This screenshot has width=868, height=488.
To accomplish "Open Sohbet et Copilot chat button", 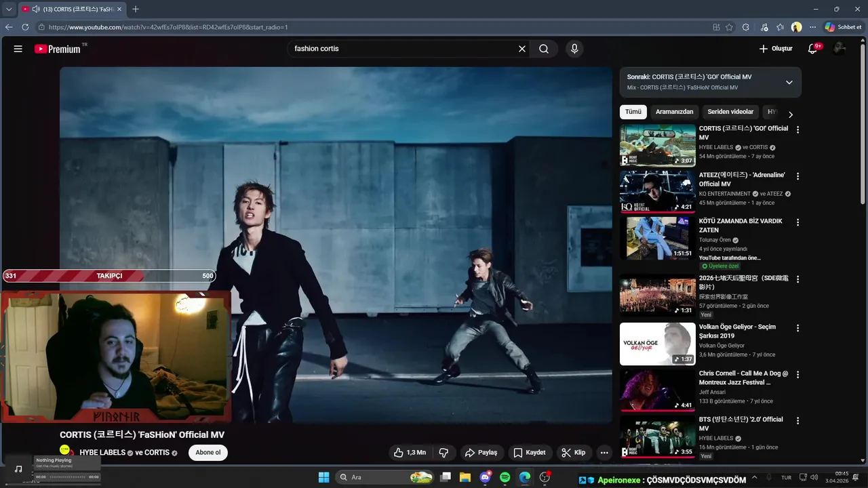I will pyautogui.click(x=843, y=27).
